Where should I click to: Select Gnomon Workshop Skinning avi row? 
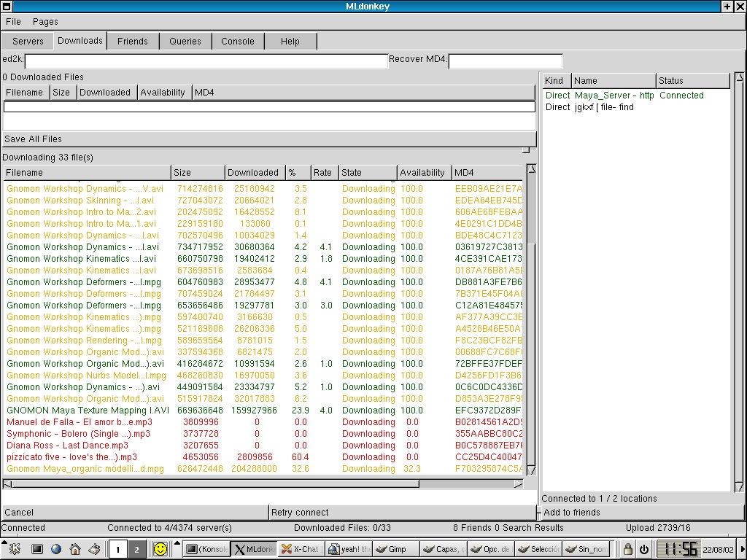coord(264,201)
